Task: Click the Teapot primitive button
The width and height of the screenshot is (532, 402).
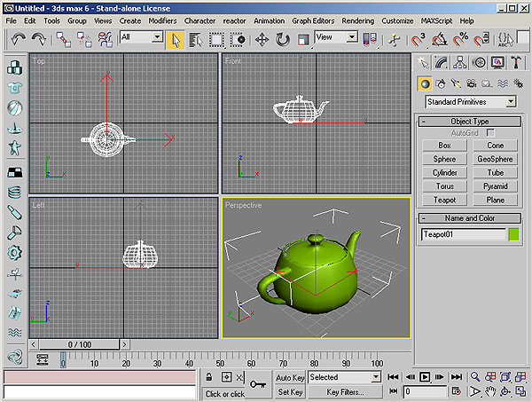Action: pos(444,200)
